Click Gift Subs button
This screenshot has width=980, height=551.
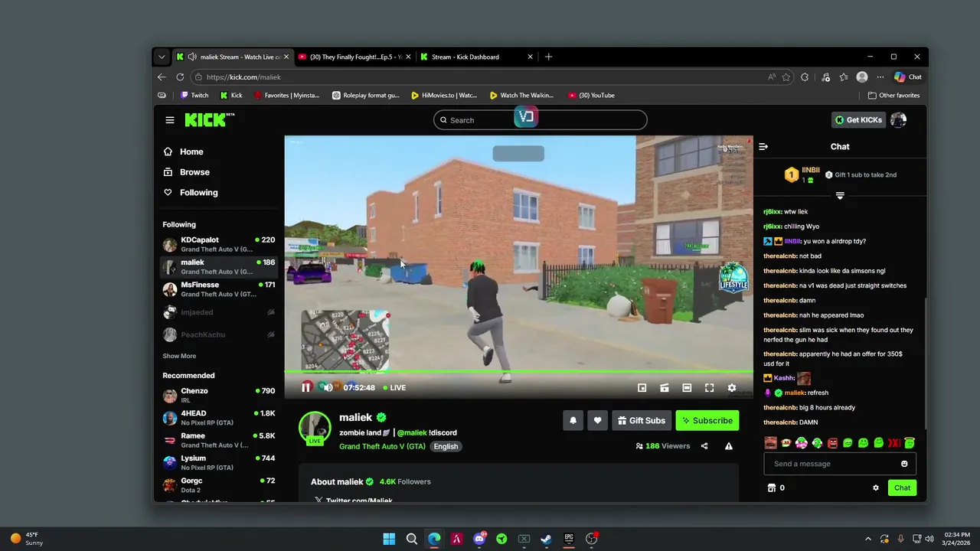[642, 420]
